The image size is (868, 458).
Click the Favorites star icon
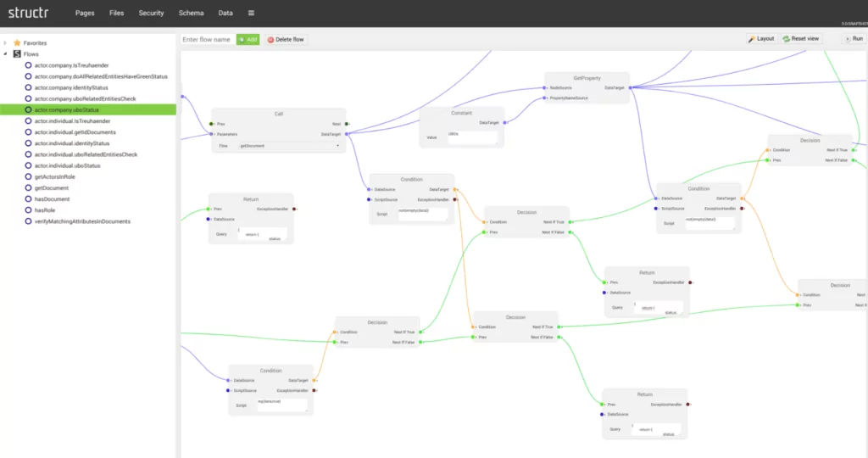(17, 42)
